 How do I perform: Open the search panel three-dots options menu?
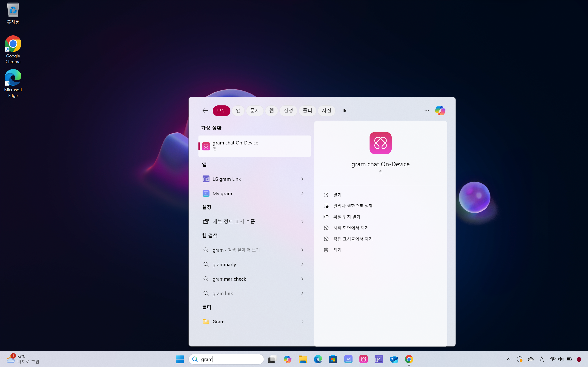(x=427, y=111)
